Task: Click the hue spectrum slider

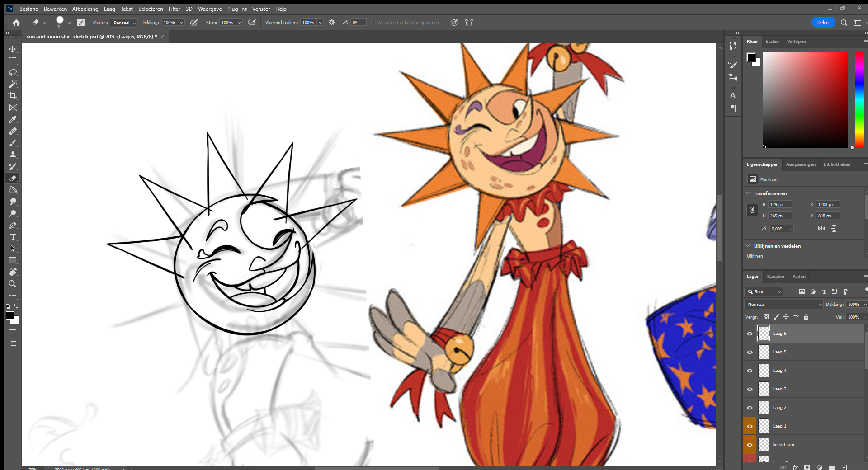Action: pyautogui.click(x=859, y=99)
